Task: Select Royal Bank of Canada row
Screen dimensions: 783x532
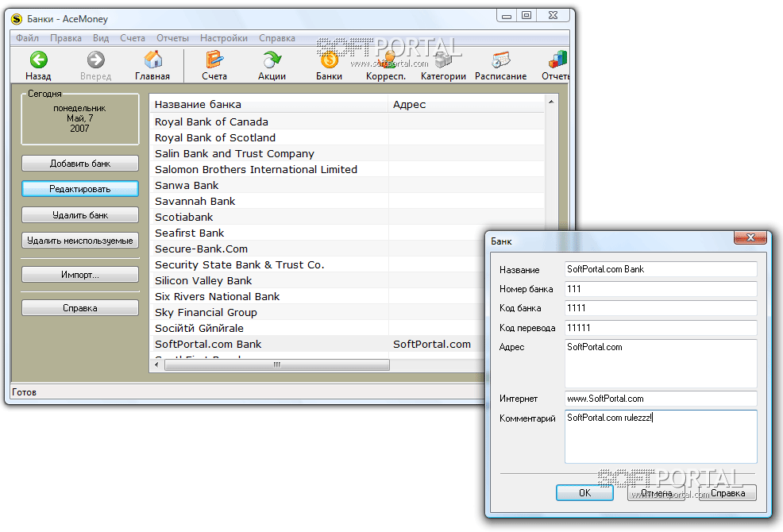Action: 346,121
